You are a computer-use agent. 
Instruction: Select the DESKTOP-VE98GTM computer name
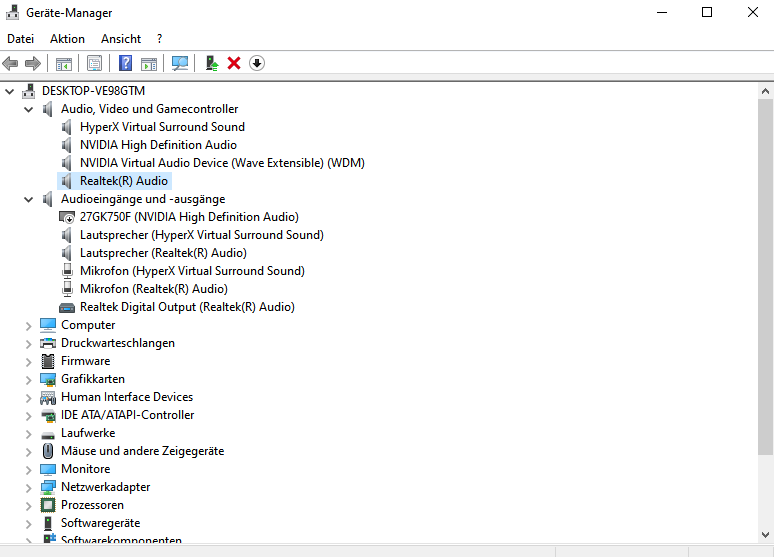93,91
